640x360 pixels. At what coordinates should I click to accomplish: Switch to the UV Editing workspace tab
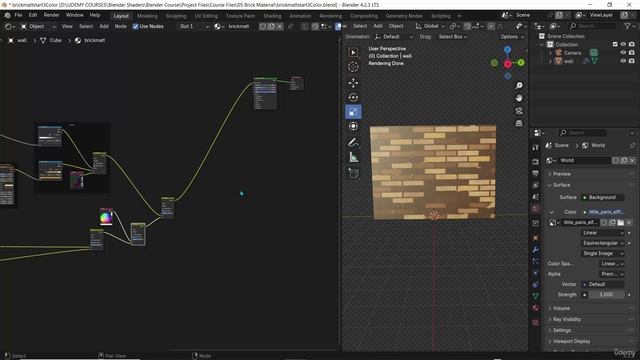tap(206, 16)
